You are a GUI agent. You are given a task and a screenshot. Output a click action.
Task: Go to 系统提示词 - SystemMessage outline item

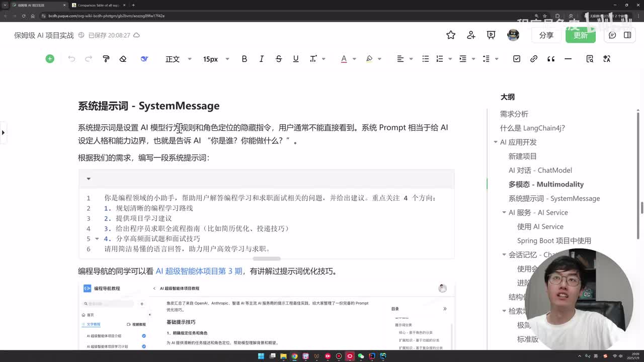pyautogui.click(x=554, y=199)
